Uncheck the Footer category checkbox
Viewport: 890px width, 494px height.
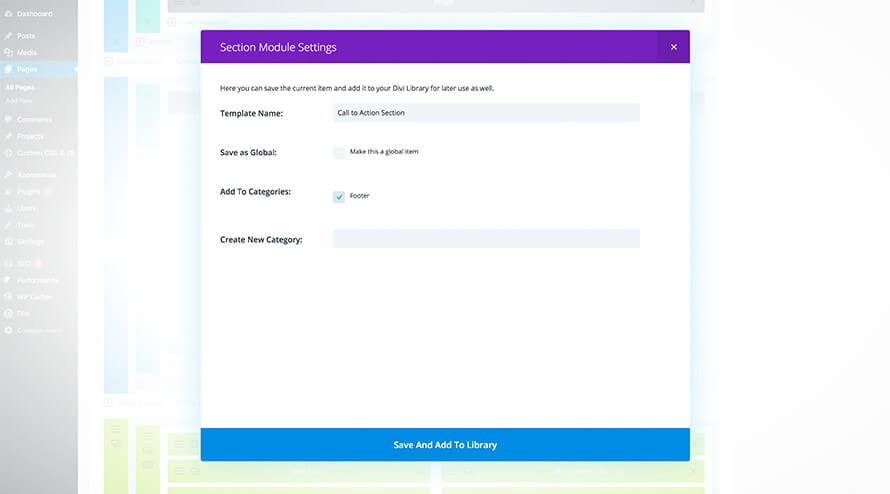[339, 197]
